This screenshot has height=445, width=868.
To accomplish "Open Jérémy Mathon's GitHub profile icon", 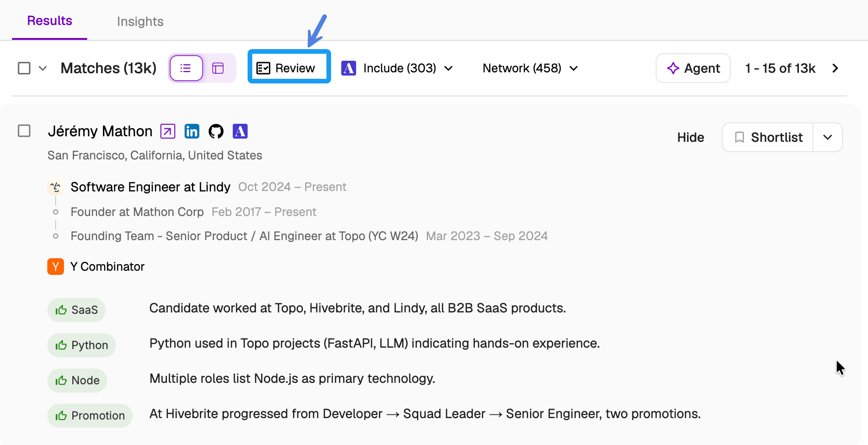I will tap(216, 131).
